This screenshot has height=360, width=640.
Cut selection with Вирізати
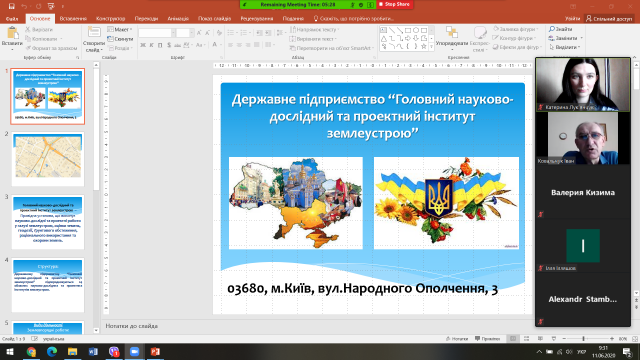39,29
